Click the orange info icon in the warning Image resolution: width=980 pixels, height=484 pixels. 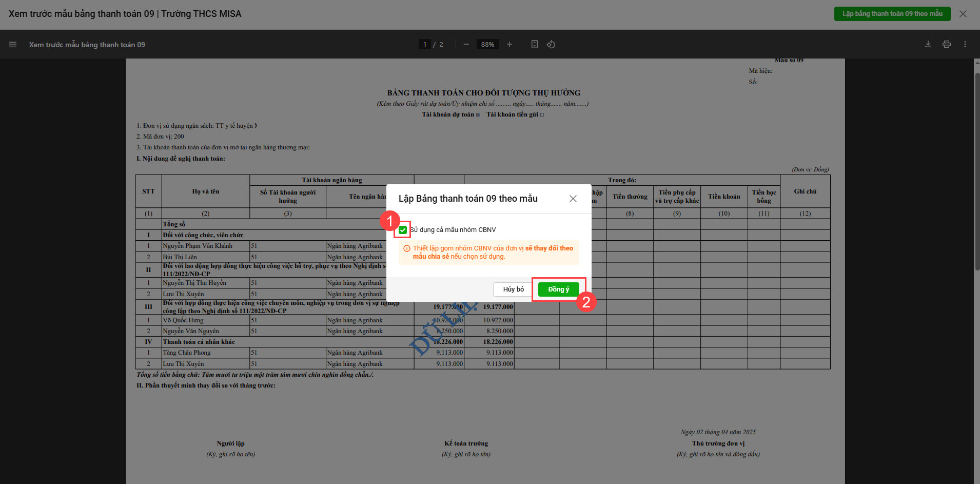click(407, 248)
